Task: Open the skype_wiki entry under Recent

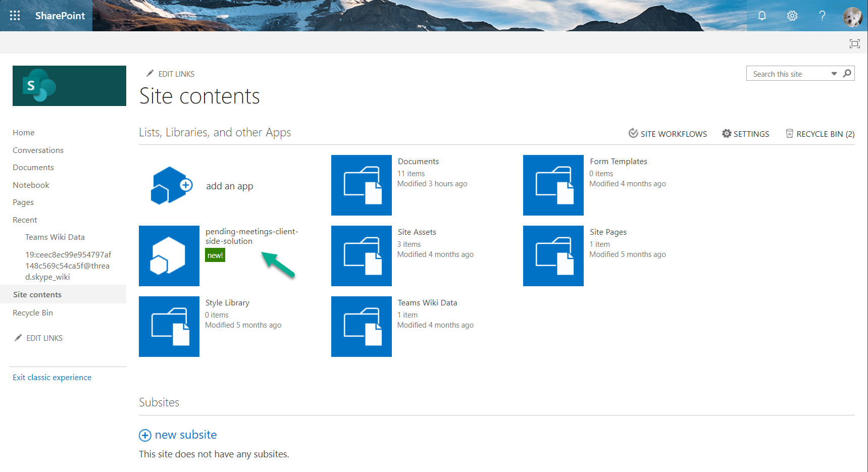Action: coord(68,266)
